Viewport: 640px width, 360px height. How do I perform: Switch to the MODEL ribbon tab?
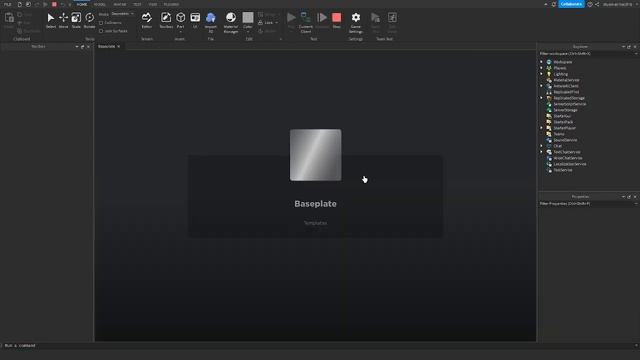pos(100,4)
